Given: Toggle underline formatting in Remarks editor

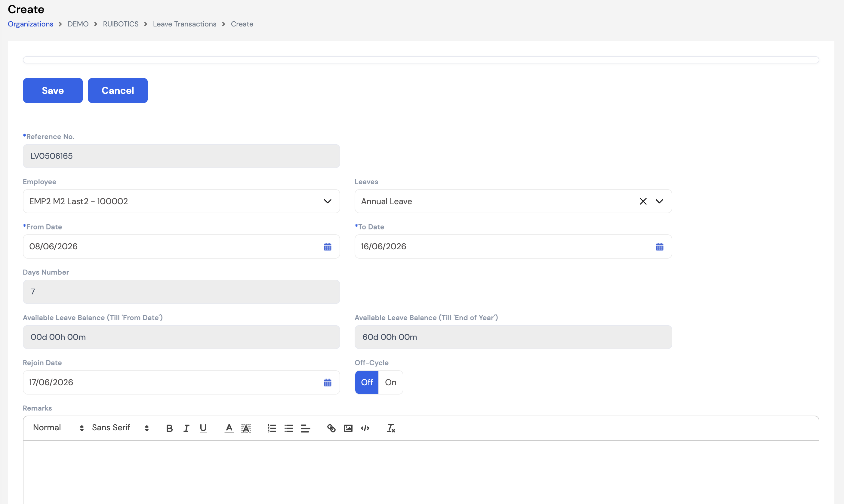Looking at the screenshot, I should tap(203, 428).
